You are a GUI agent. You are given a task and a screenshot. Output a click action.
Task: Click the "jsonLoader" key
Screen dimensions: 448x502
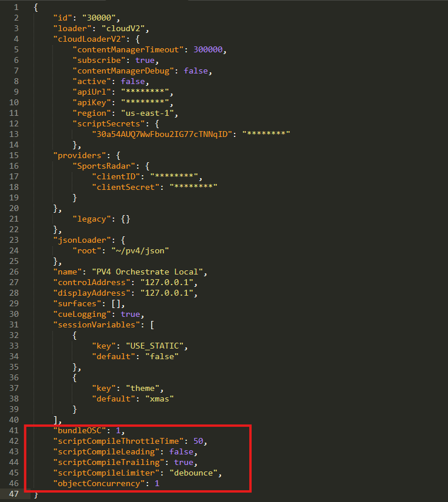pyautogui.click(x=82, y=240)
